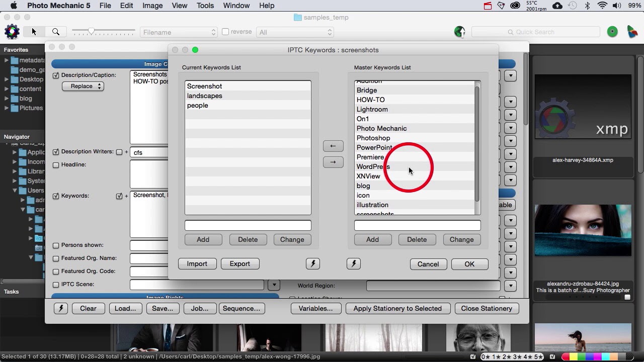Select the Pictures folder in Favorites

pos(31,108)
